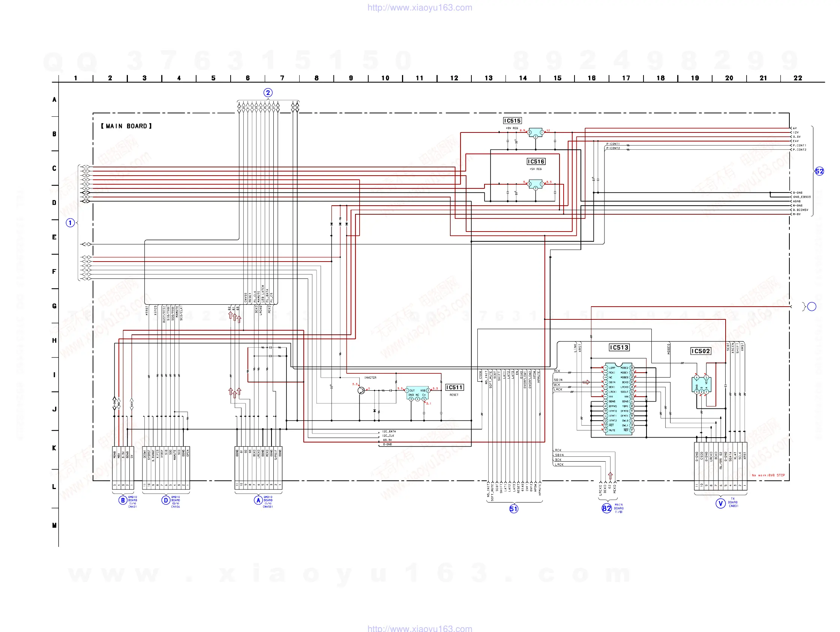Click the circled connector marker 2 at top

pyautogui.click(x=268, y=93)
